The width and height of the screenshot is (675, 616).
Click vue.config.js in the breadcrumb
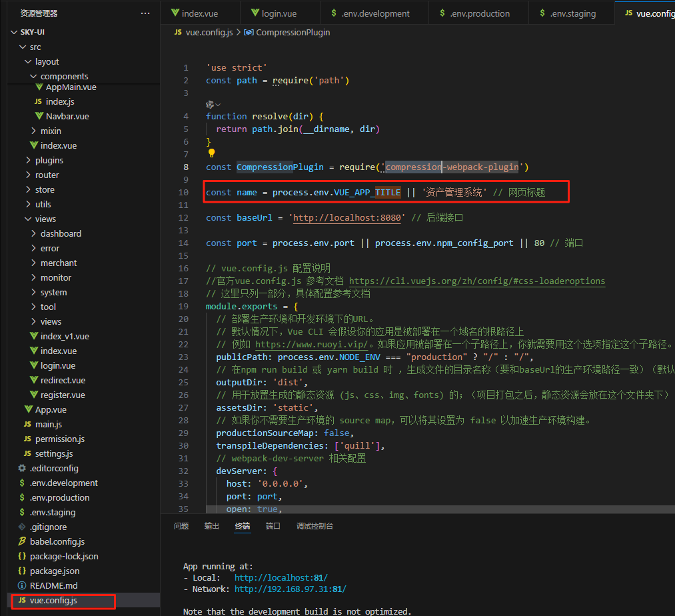(209, 32)
